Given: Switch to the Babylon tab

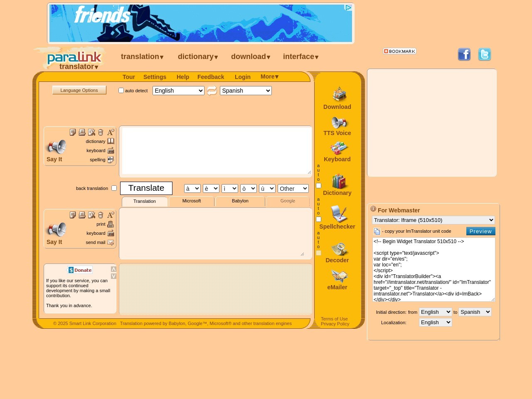Looking at the screenshot, I should point(240,201).
